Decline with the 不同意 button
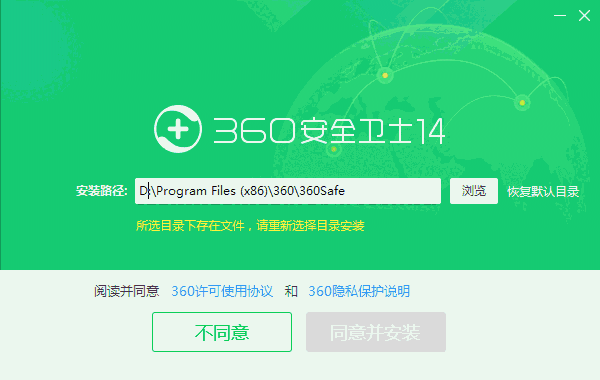Image resolution: width=600 pixels, height=380 pixels. pos(222,332)
